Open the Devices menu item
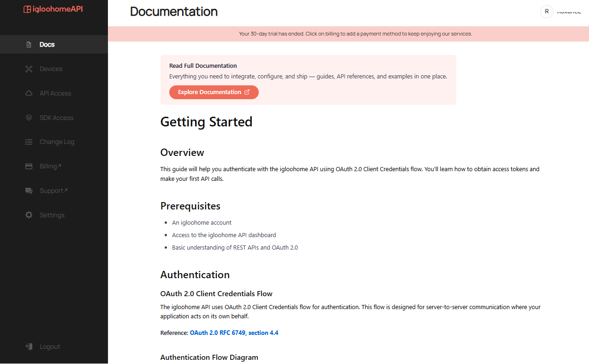Image resolution: width=589 pixels, height=364 pixels. (x=54, y=69)
